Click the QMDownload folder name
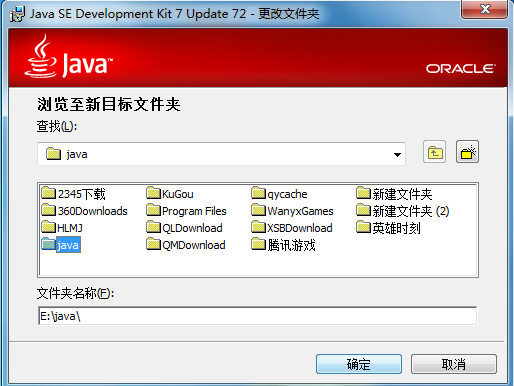This screenshot has height=386, width=514. tap(194, 245)
